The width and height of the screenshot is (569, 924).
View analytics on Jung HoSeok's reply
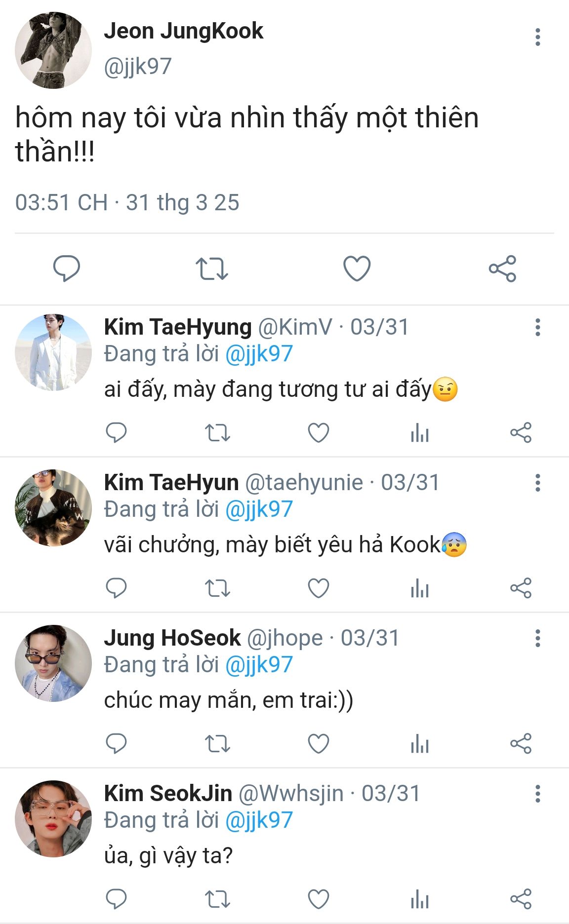click(x=420, y=743)
